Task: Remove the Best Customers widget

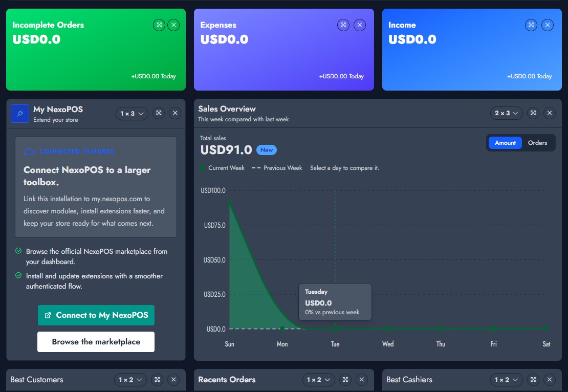Action: click(x=174, y=379)
